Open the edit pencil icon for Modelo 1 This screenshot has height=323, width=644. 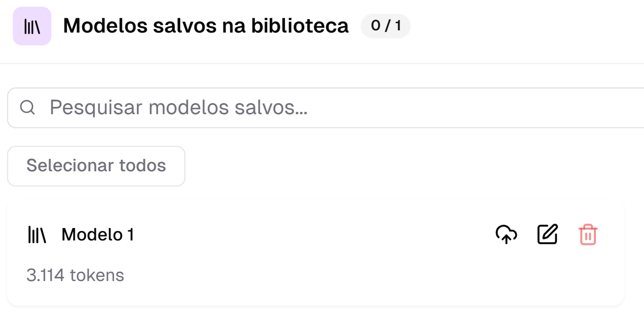(547, 234)
